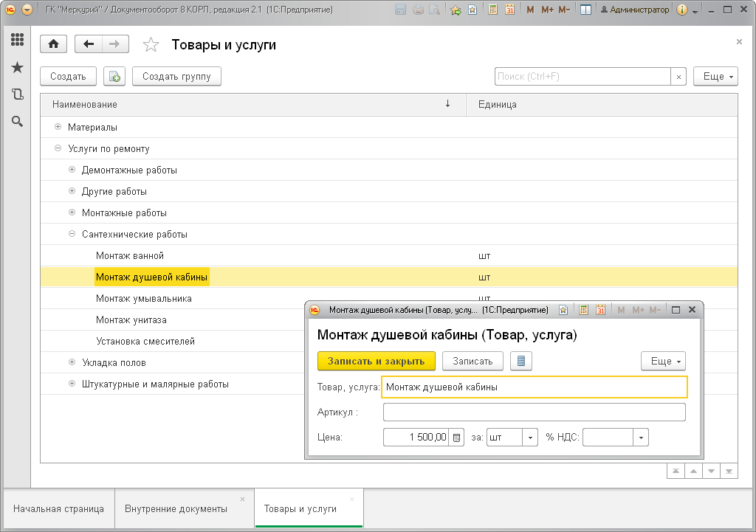Open the Еще menu in the dialog

tap(664, 361)
